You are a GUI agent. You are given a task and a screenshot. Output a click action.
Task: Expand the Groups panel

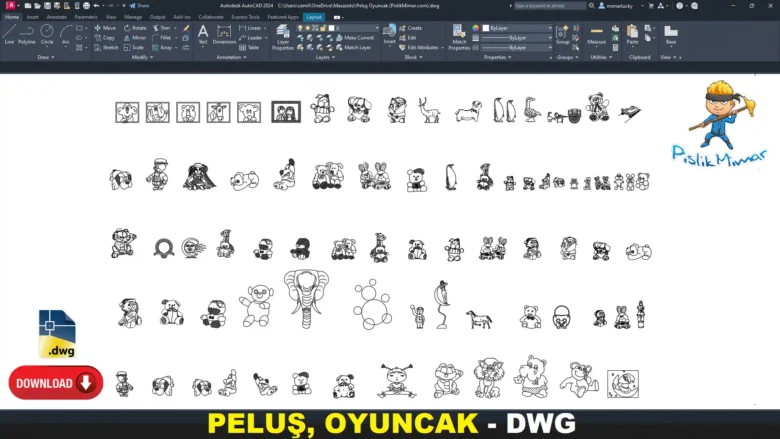(x=568, y=58)
